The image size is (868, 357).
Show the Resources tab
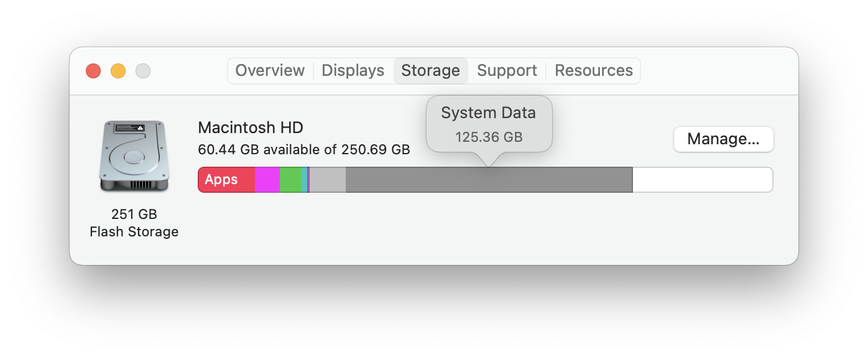[x=593, y=71]
